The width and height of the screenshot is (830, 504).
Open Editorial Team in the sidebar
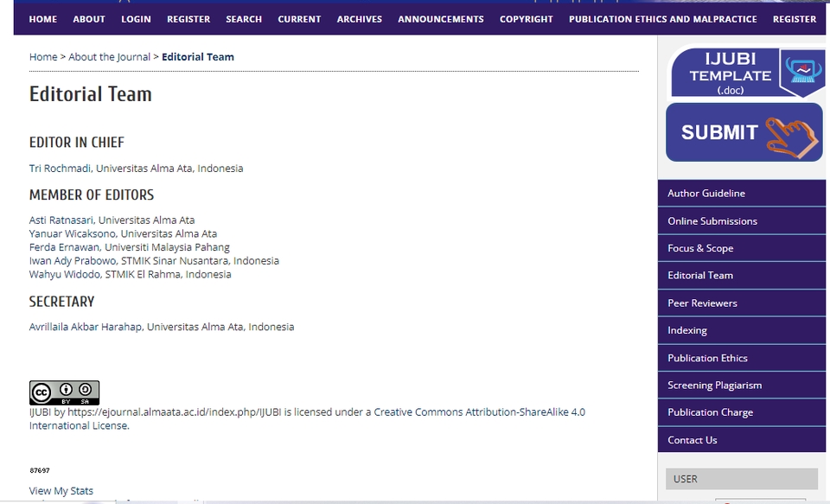click(x=742, y=275)
